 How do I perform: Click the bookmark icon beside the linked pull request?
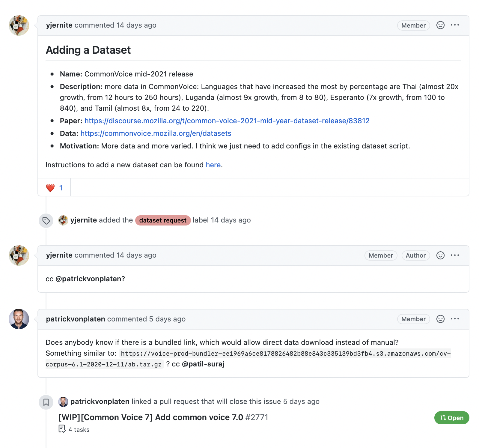(x=46, y=402)
